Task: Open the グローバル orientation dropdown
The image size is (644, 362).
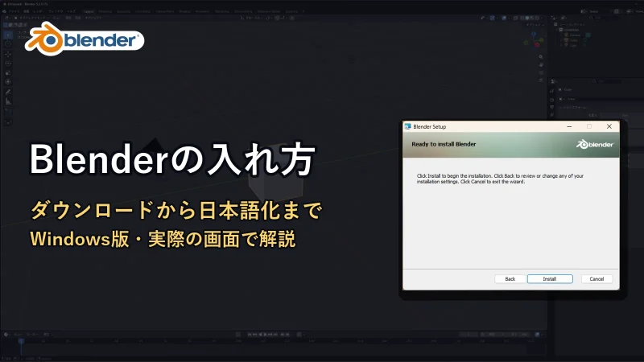Action: [251, 18]
